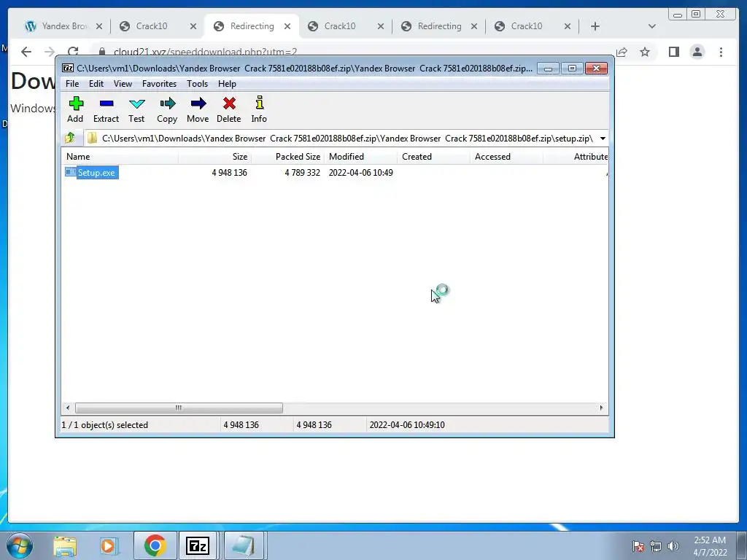This screenshot has height=560, width=747.
Task: Toggle Chrome side panel
Action: coord(673,52)
